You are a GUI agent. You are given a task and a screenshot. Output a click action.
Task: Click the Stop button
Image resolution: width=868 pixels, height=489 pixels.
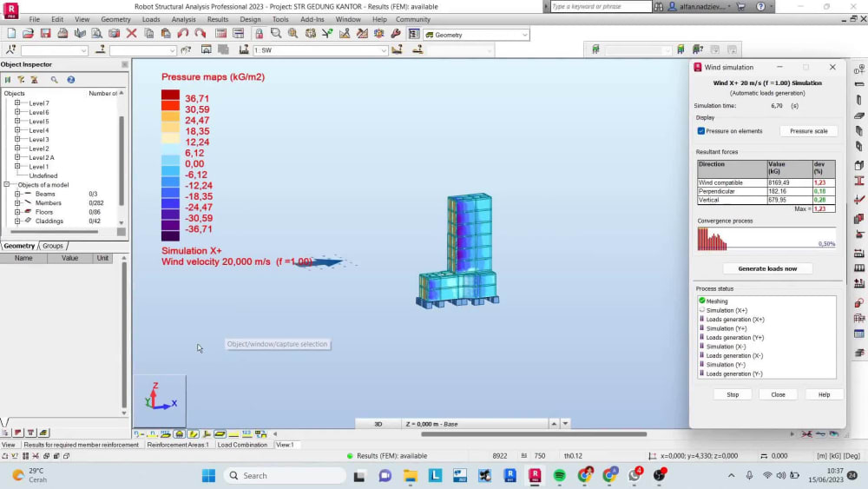pyautogui.click(x=733, y=394)
